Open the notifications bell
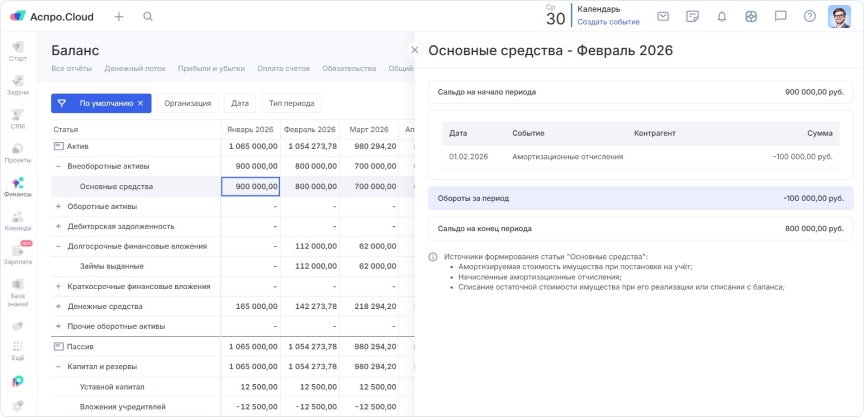This screenshot has height=417, width=864. [722, 17]
